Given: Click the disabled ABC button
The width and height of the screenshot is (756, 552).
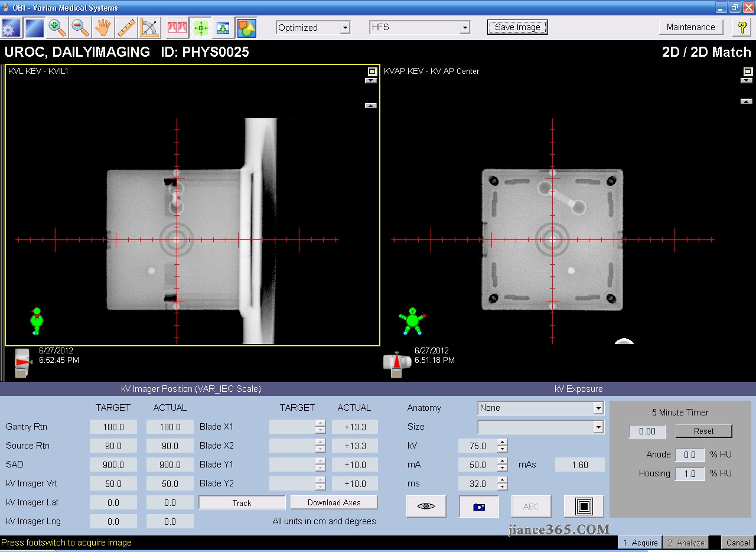Looking at the screenshot, I should point(531,506).
